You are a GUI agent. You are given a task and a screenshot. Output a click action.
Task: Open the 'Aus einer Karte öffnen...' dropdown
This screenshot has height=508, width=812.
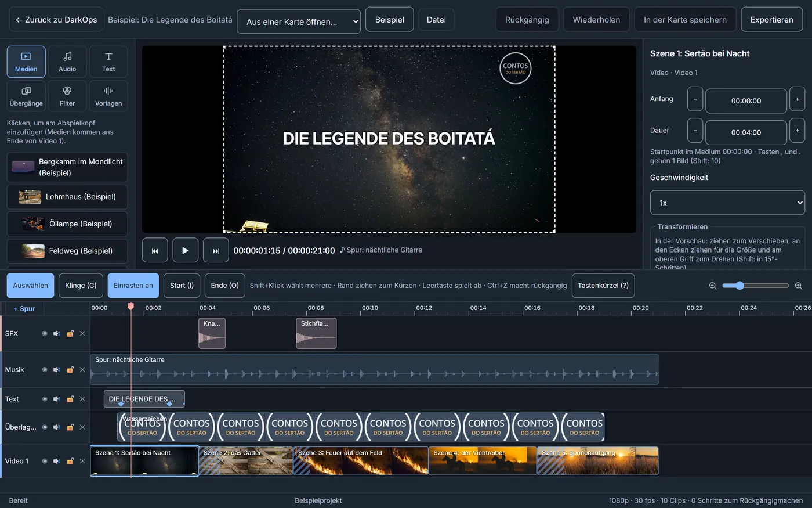point(299,21)
